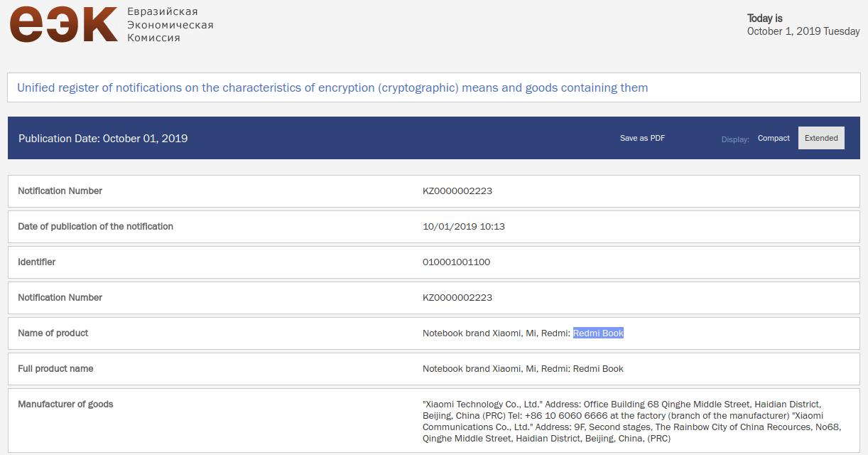Viewport: 868px width, 455px height.
Task: Click the highlighted Redmi Book text
Action: (598, 333)
